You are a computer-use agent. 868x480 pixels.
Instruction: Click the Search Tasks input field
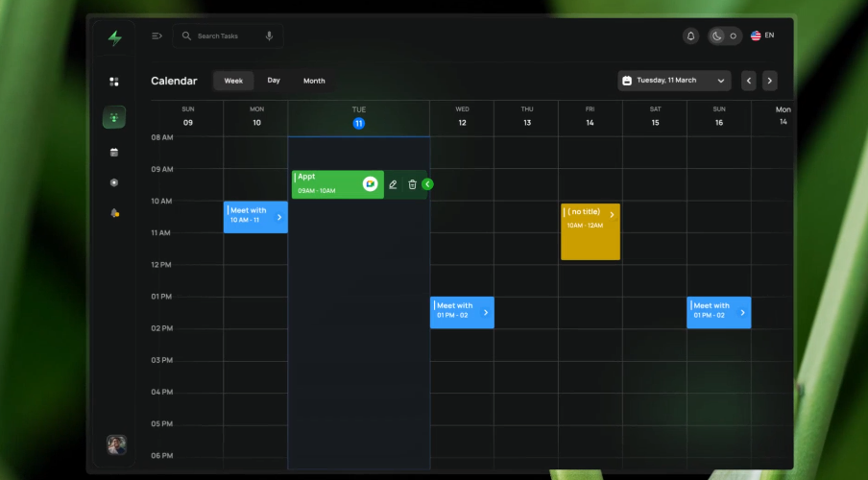click(229, 36)
